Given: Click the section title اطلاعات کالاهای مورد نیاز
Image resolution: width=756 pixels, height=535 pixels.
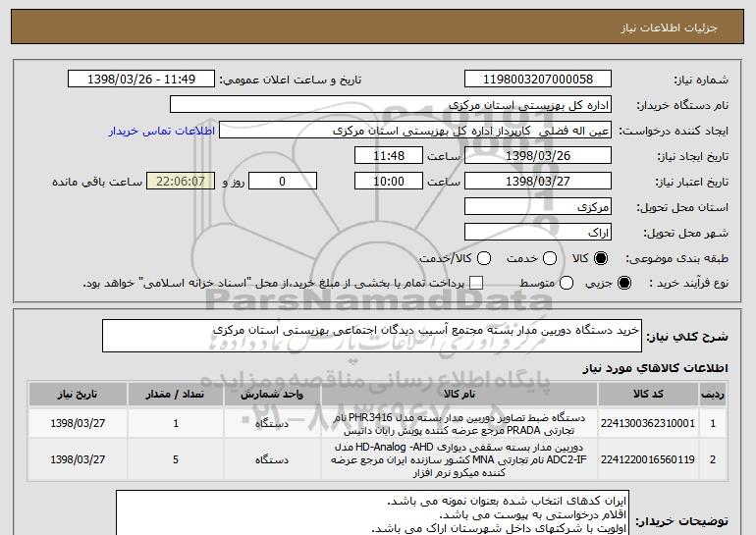Looking at the screenshot, I should tap(655, 368).
